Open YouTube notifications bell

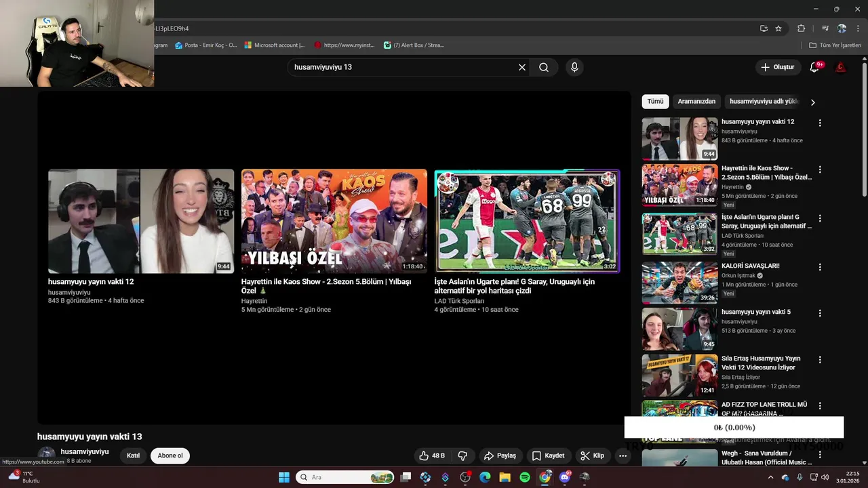click(x=815, y=67)
